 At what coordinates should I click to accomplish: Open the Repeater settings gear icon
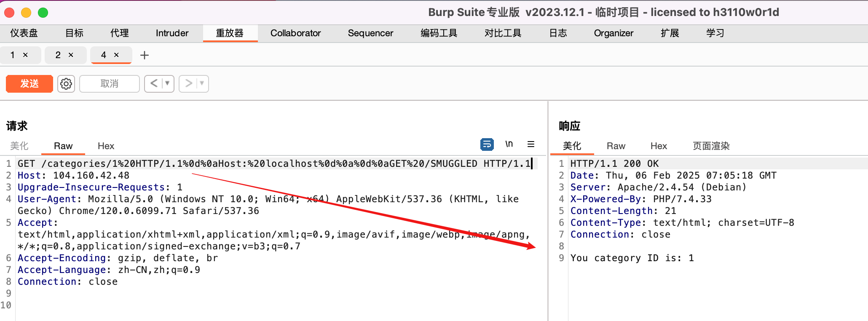(66, 84)
